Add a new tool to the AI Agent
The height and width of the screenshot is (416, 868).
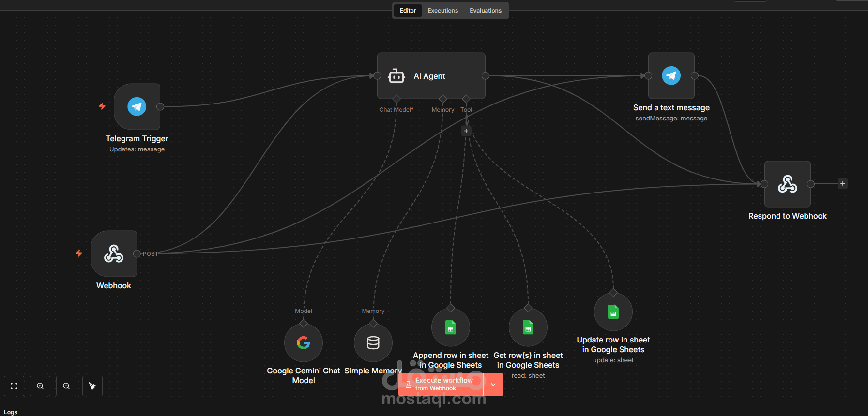(466, 131)
